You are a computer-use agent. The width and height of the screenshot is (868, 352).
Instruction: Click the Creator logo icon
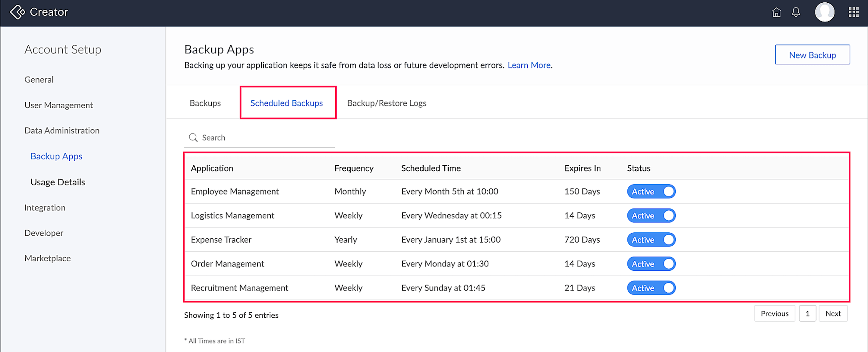click(17, 12)
